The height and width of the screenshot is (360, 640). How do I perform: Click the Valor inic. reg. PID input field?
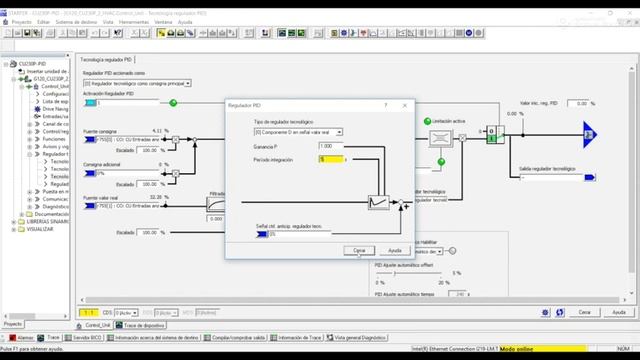[x=578, y=104]
